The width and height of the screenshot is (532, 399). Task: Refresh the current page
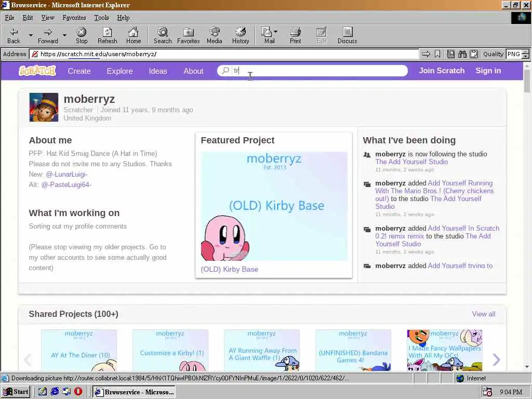pyautogui.click(x=107, y=36)
